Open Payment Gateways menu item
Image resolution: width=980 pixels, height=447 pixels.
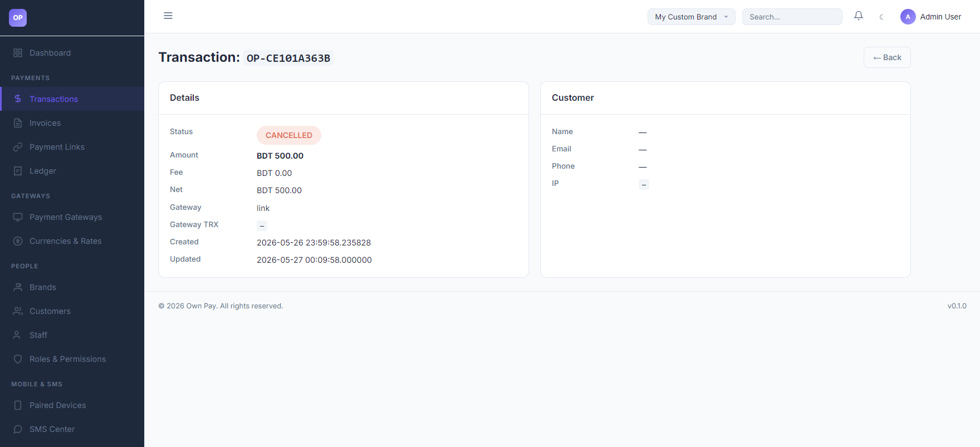[72, 217]
